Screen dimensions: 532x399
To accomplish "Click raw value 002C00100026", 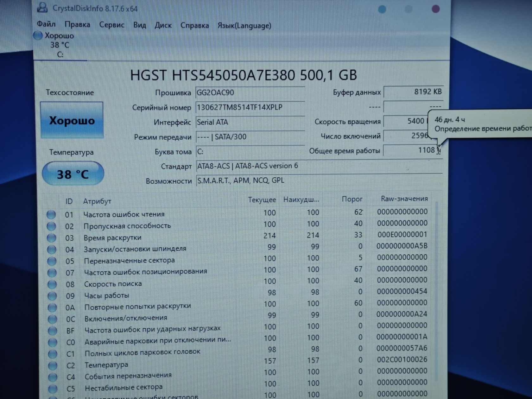I will coord(402,359).
